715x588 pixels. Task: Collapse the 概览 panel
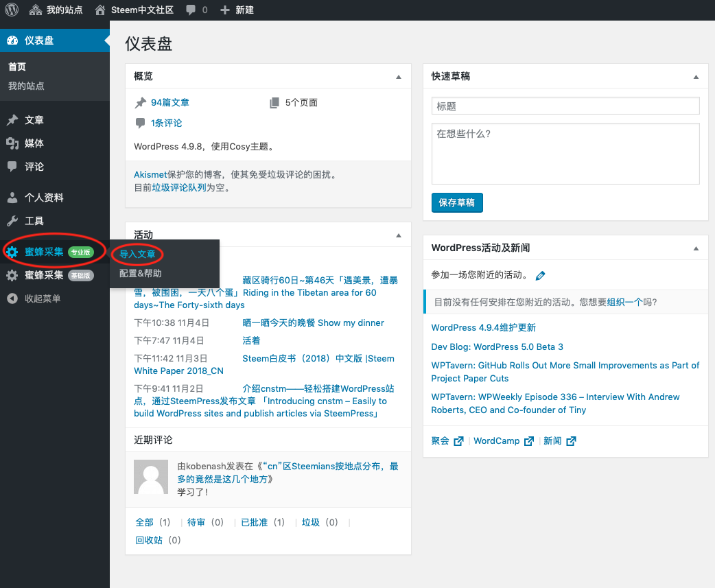click(399, 77)
